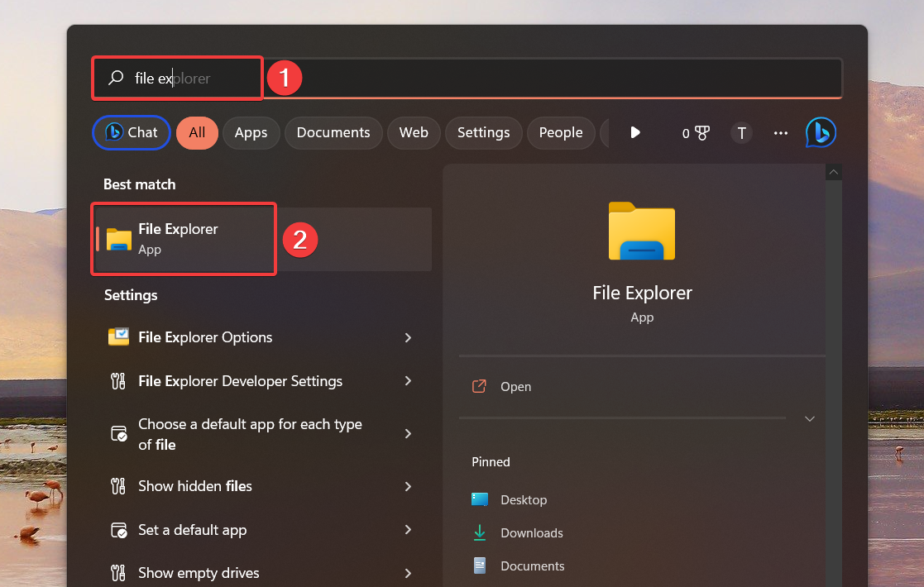Click the video play filter icon
924x587 pixels.
pyautogui.click(x=637, y=132)
